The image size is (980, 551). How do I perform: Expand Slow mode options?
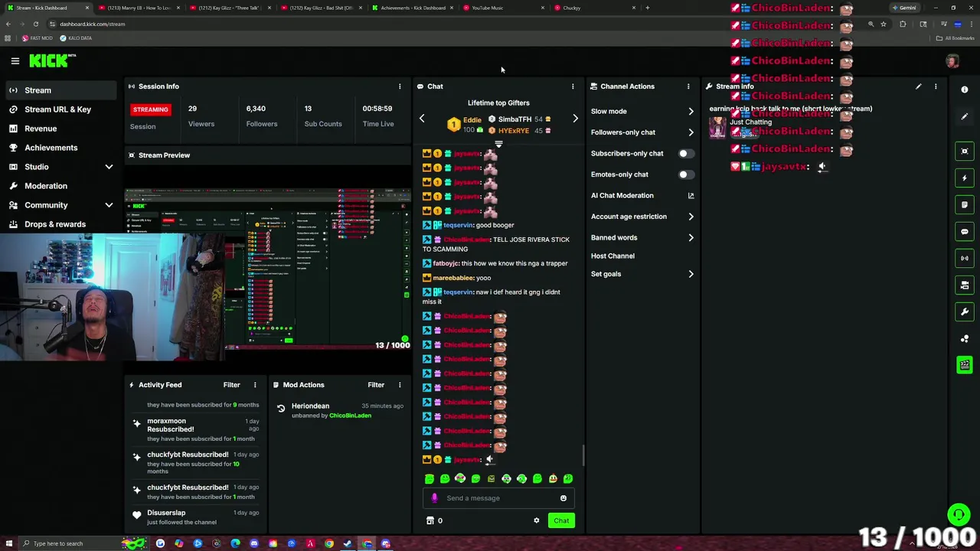pyautogui.click(x=691, y=112)
